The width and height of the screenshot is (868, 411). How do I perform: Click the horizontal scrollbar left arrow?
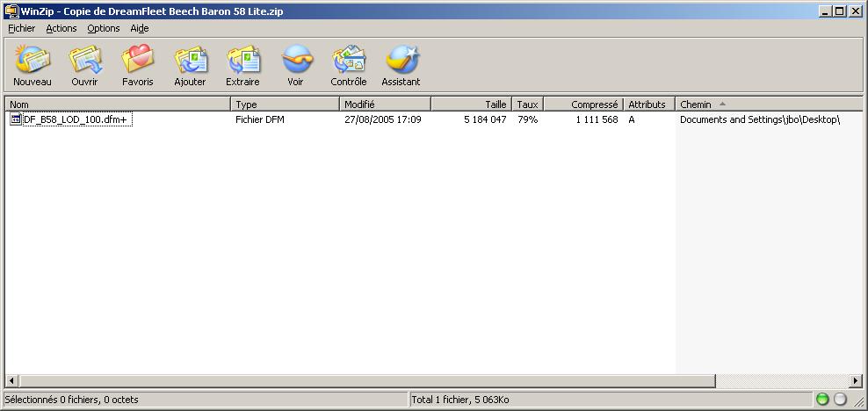11,381
